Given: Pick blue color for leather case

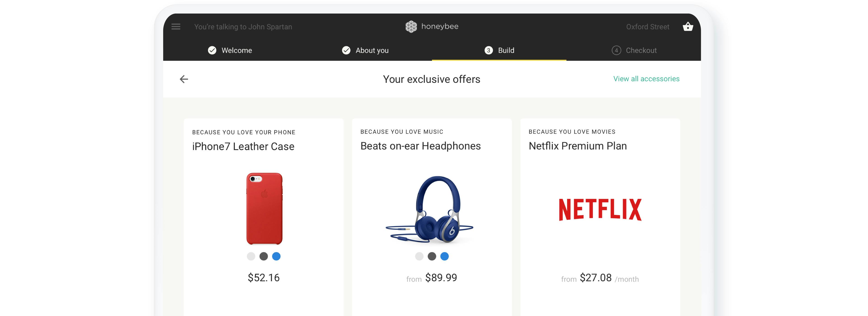Looking at the screenshot, I should (276, 256).
